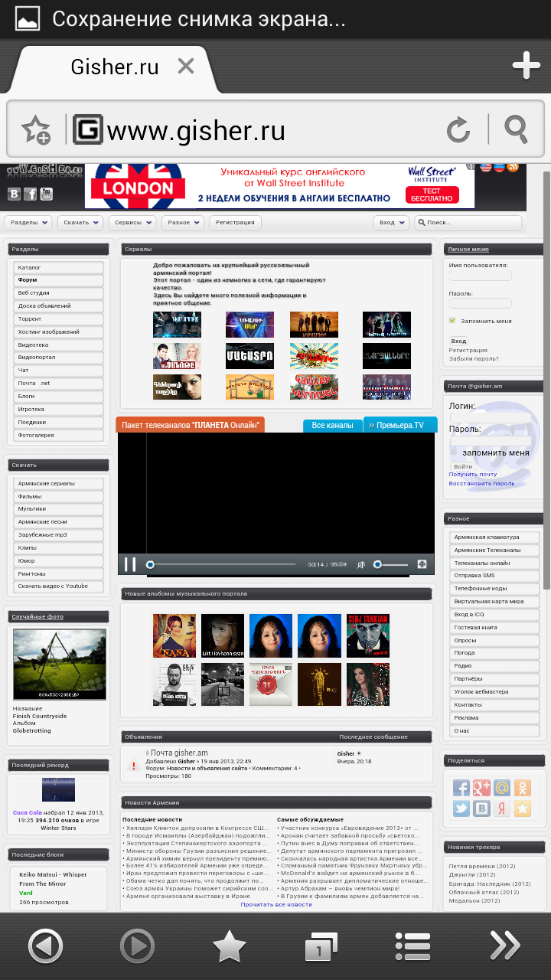Image resolution: width=551 pixels, height=980 pixels.
Task: Add a new tab with plus icon
Action: (527, 66)
